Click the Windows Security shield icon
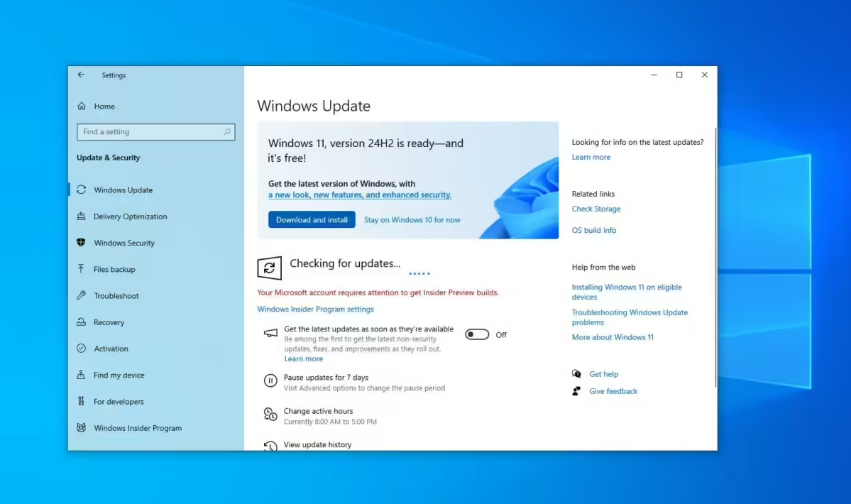This screenshot has height=504, width=851. pyautogui.click(x=82, y=243)
